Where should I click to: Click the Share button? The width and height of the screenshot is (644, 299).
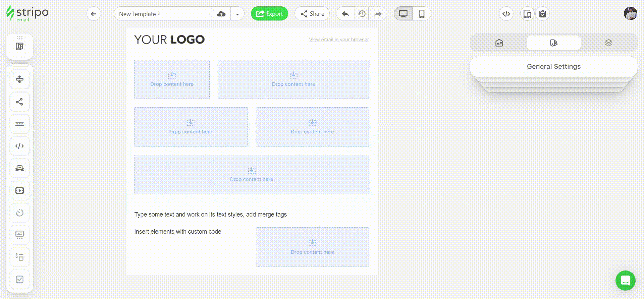point(312,13)
